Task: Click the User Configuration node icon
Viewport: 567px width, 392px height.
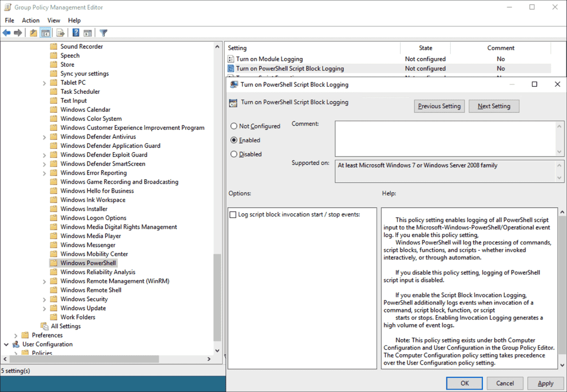Action: 16,344
